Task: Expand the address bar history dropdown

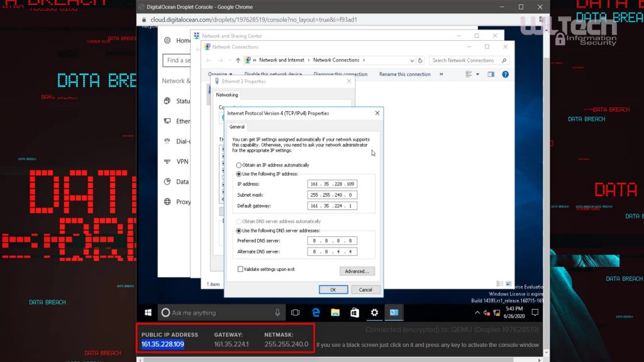Action: [x=412, y=60]
